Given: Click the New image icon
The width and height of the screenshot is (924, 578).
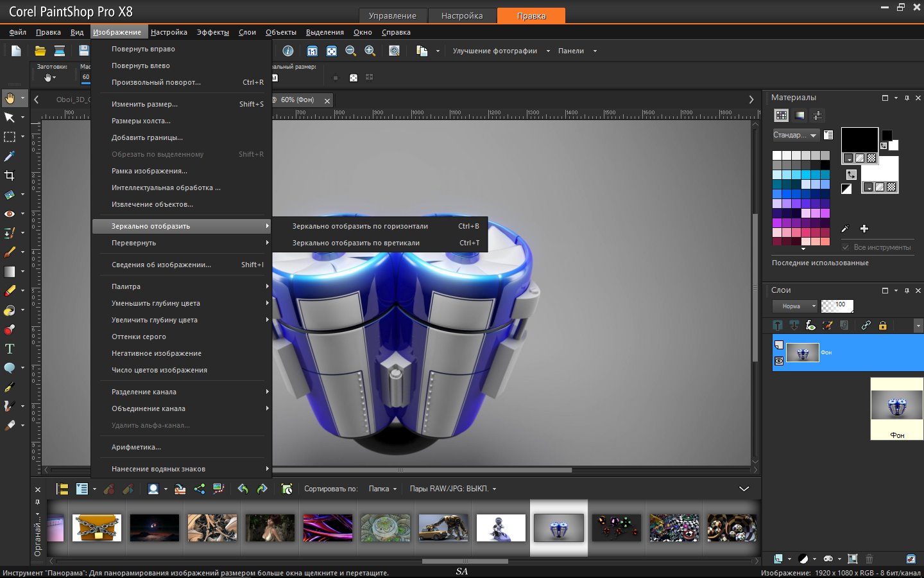Looking at the screenshot, I should click(x=17, y=51).
